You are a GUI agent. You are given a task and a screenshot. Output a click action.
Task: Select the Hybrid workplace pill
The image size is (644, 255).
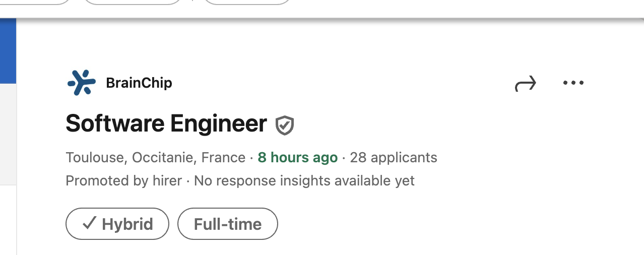tap(117, 224)
